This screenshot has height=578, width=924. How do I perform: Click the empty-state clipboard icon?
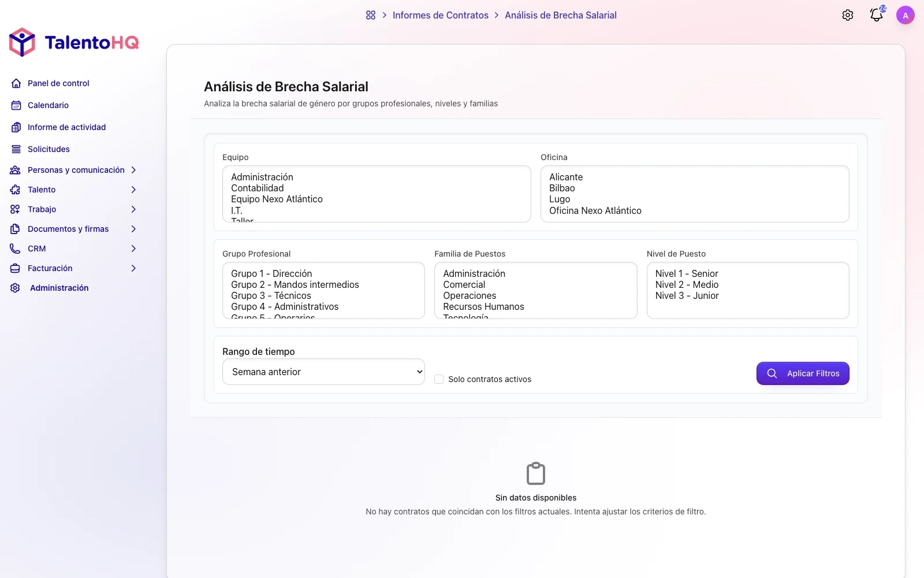coord(536,473)
